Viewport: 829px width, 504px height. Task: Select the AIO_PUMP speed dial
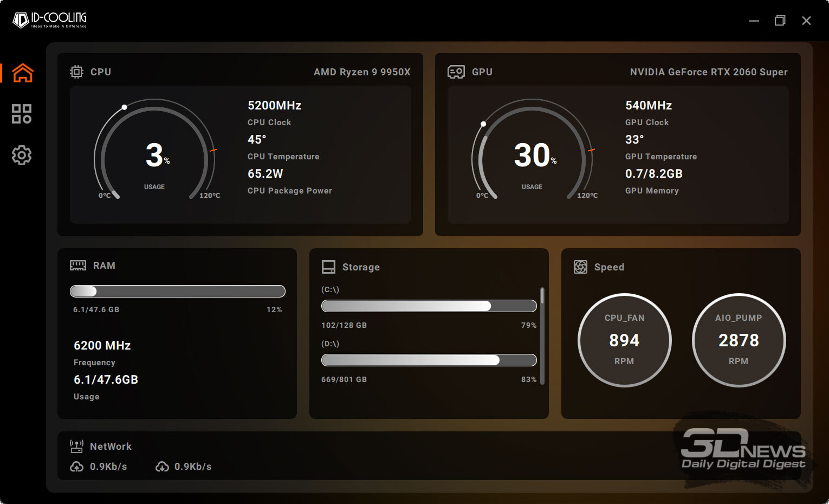(739, 340)
